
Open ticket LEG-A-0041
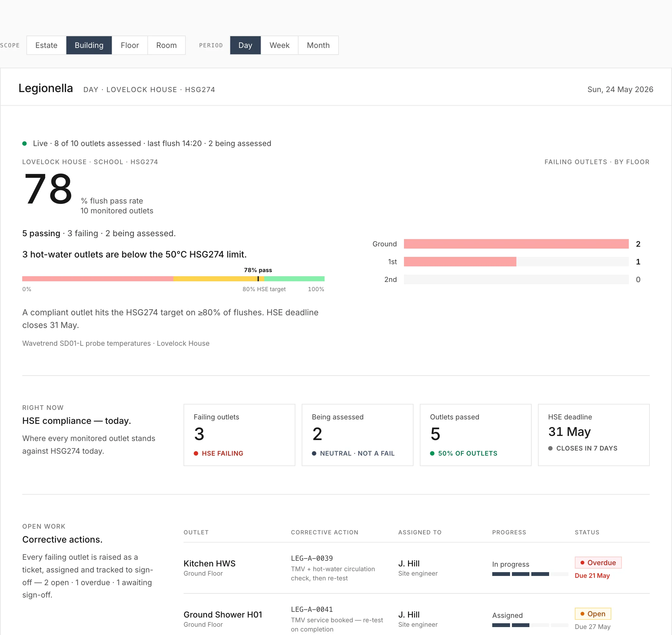[312, 610]
